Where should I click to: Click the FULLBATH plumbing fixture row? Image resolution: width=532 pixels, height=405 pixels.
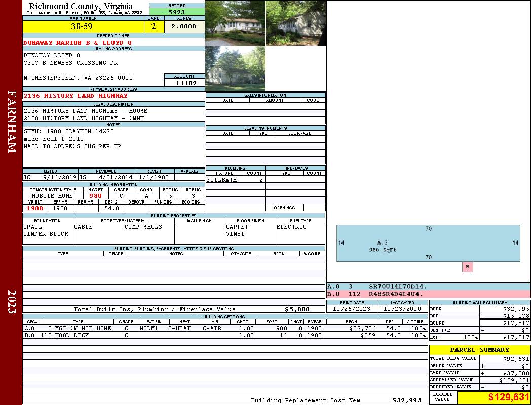[235, 180]
